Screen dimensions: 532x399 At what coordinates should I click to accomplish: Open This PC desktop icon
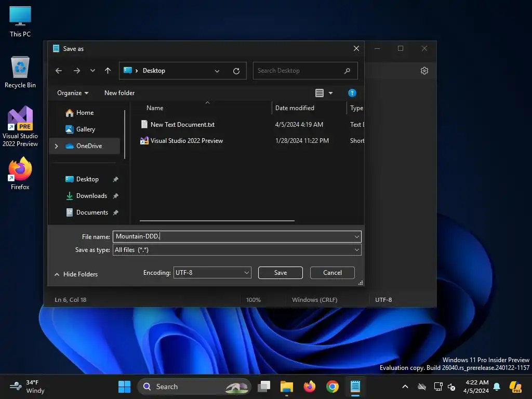tap(20, 21)
